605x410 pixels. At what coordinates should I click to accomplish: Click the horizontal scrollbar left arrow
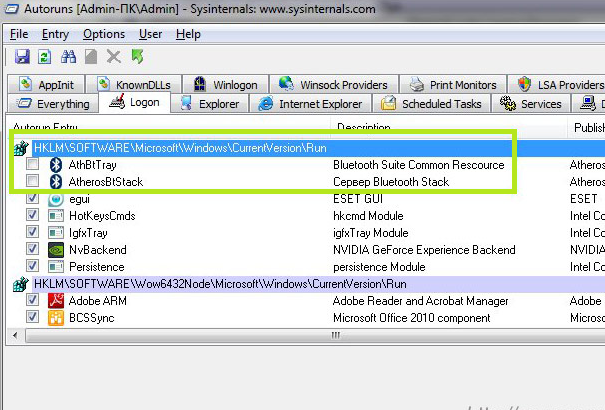[15, 335]
